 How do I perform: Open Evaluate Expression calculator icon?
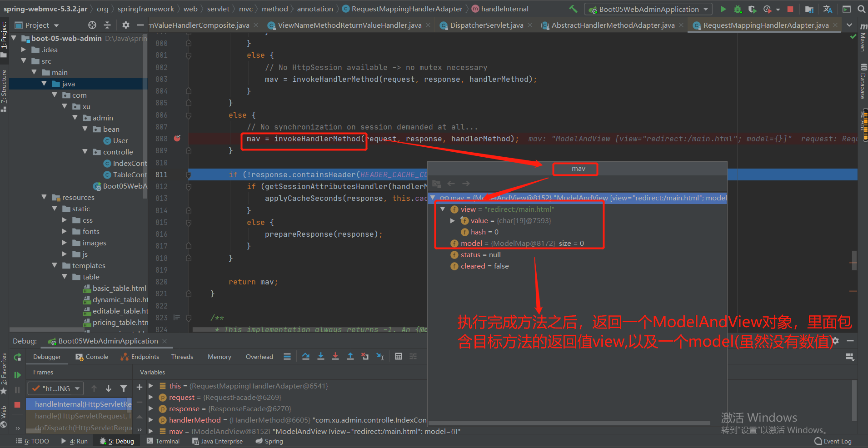[x=399, y=357]
